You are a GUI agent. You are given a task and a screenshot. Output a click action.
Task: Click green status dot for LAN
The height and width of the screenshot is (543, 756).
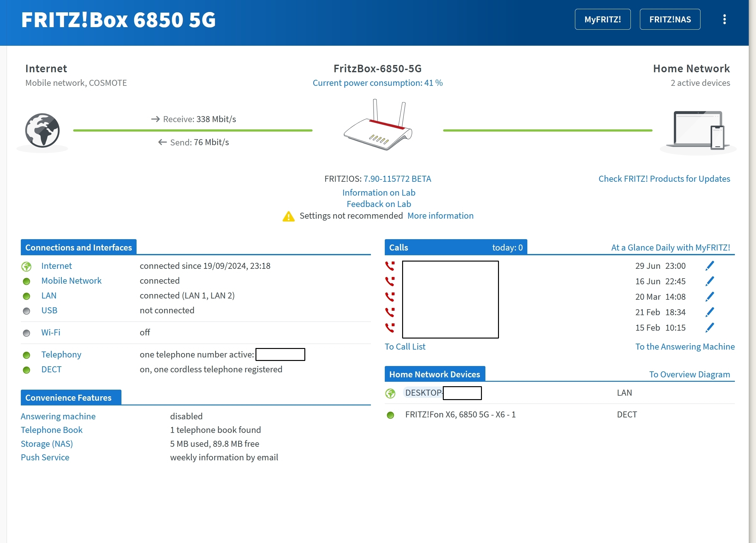tap(26, 296)
